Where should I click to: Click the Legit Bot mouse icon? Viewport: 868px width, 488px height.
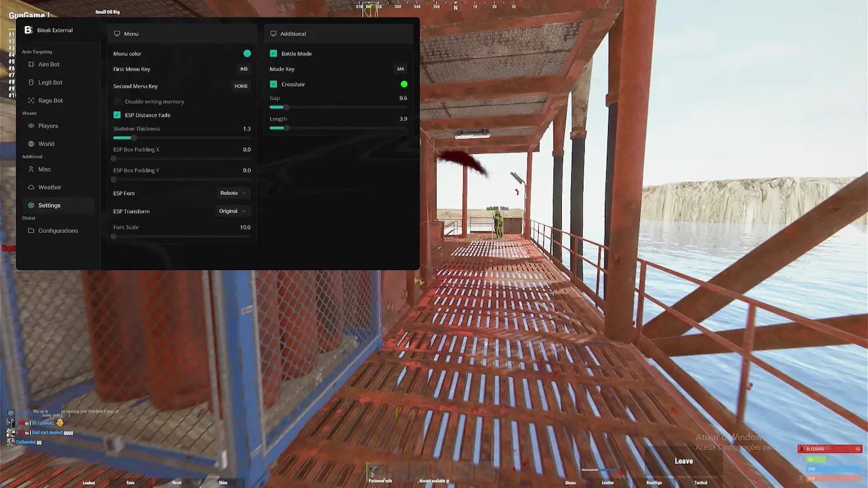point(31,83)
